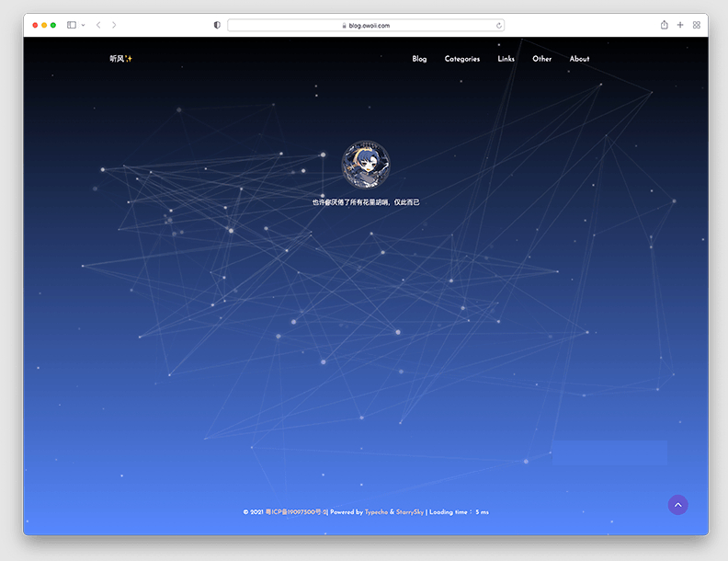
Task: Click the green fullscreen window button
Action: pyautogui.click(x=53, y=25)
